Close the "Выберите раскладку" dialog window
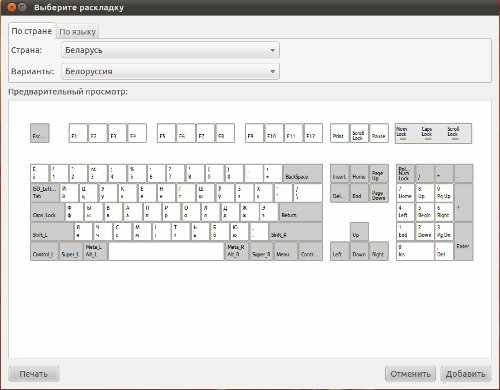 11,7
